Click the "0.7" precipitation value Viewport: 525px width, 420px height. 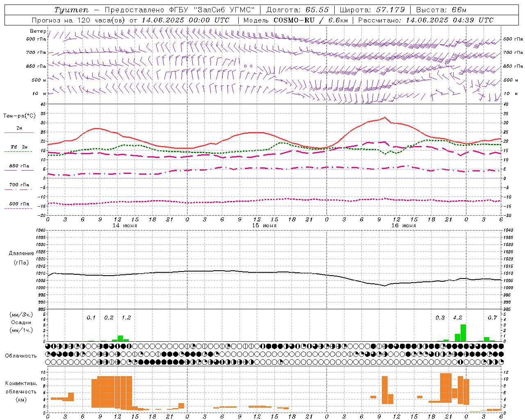click(492, 317)
